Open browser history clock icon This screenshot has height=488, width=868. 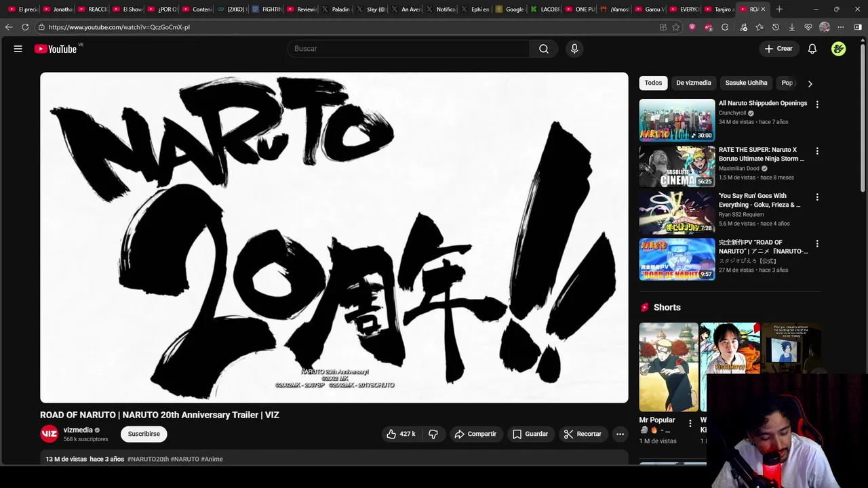pos(776,27)
